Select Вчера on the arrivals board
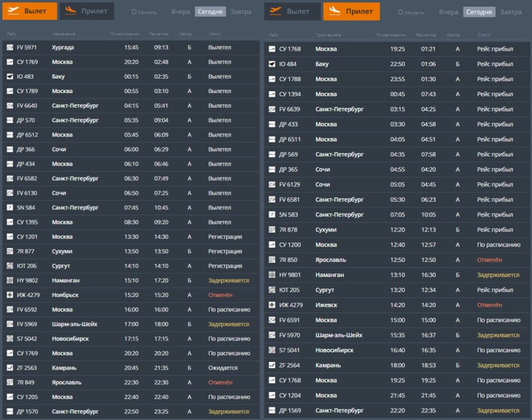Screen dimensions: 532x420 448,12
